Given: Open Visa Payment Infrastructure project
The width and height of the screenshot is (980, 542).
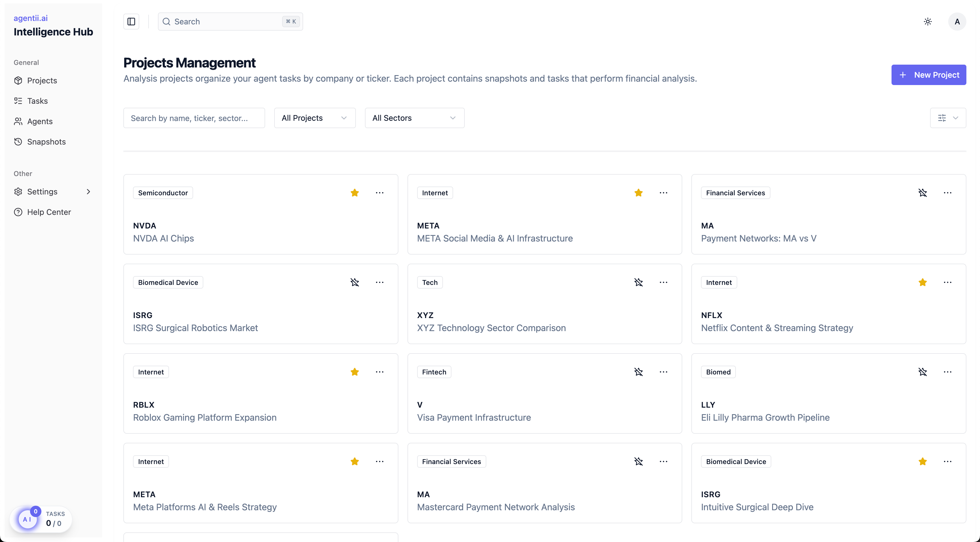Looking at the screenshot, I should pos(474,418).
